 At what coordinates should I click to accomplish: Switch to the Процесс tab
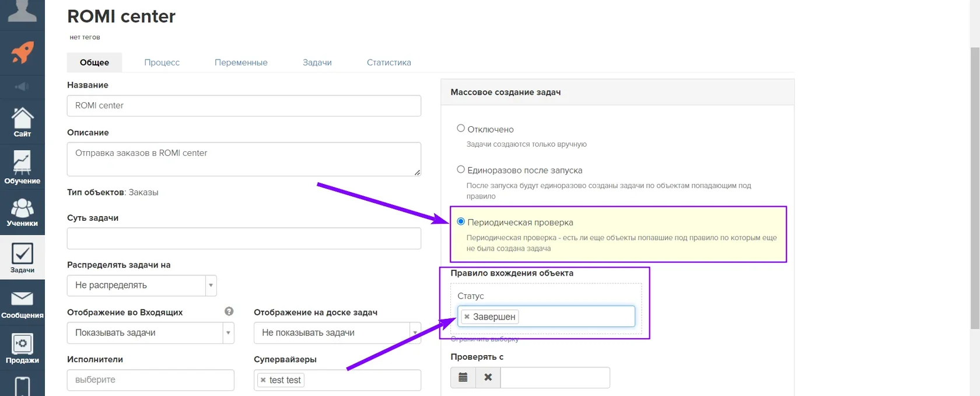point(162,62)
